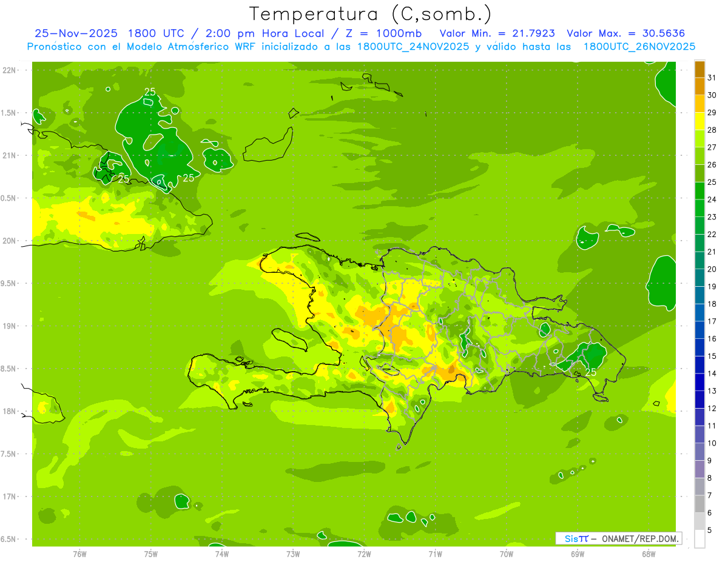The height and width of the screenshot is (562, 728).
Task: Click the '30' value on color scale
Action: click(712, 95)
